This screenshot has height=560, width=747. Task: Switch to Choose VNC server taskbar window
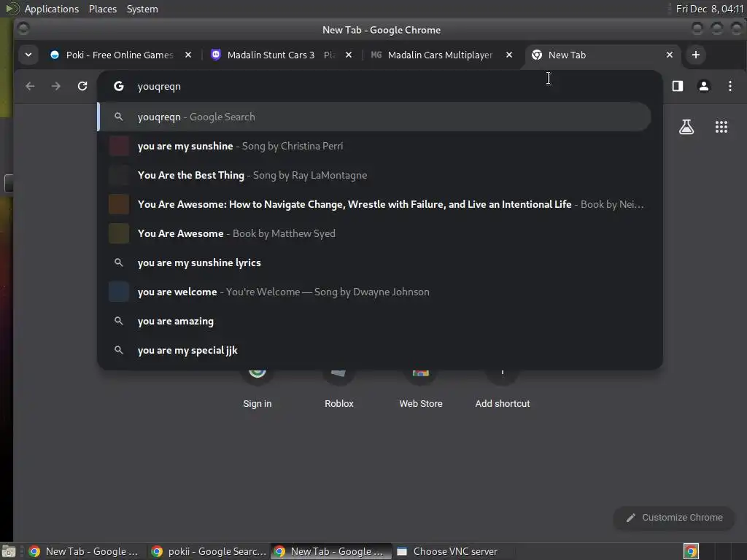click(x=452, y=551)
